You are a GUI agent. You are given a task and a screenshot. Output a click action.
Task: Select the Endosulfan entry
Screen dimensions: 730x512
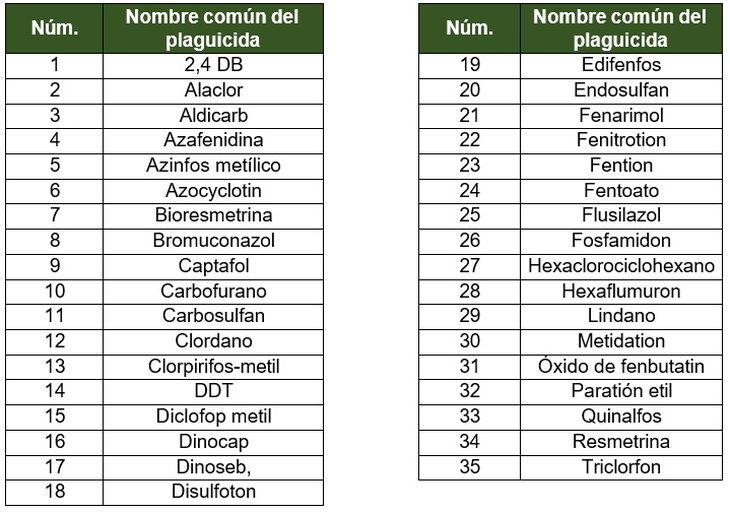[620, 90]
